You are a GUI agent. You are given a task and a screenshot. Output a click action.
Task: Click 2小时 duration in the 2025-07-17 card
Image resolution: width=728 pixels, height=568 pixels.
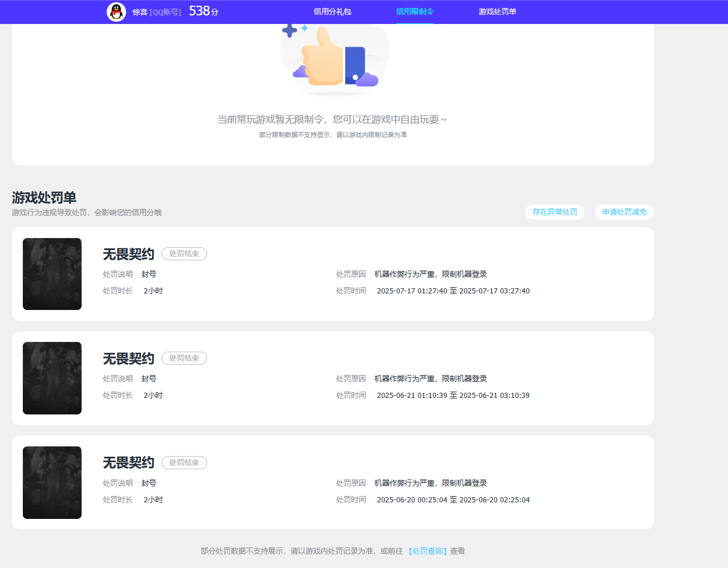153,291
